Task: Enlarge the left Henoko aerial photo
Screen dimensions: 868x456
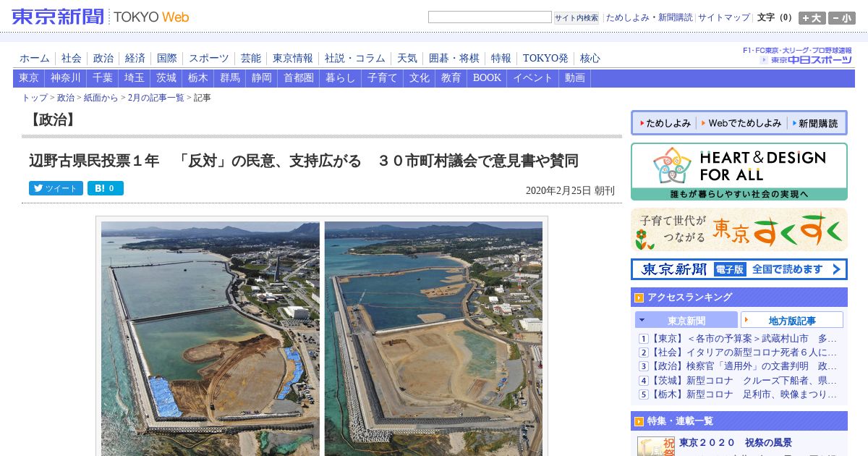Action: 210,338
